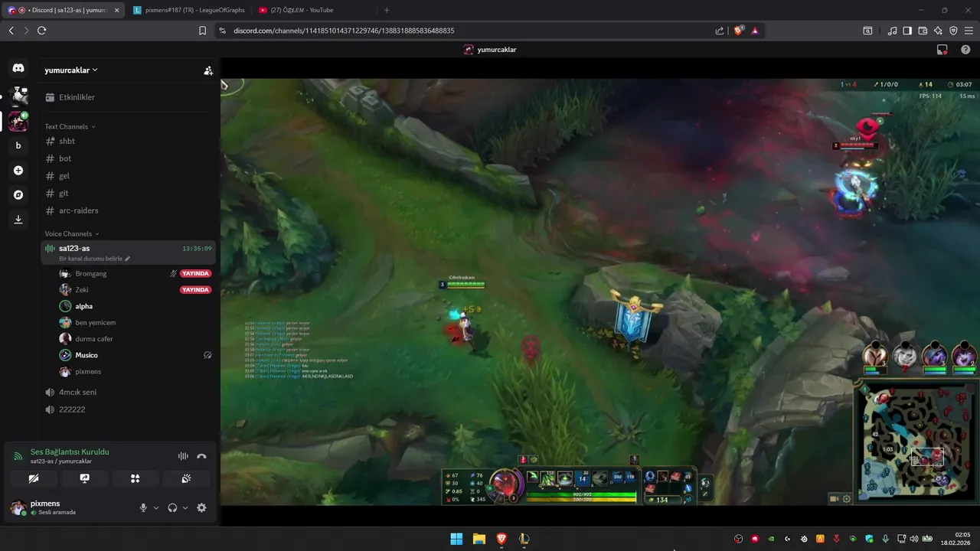This screenshot has width=980, height=551.
Task: Open Brave Wallet icon in toolbar
Action: click(x=923, y=31)
